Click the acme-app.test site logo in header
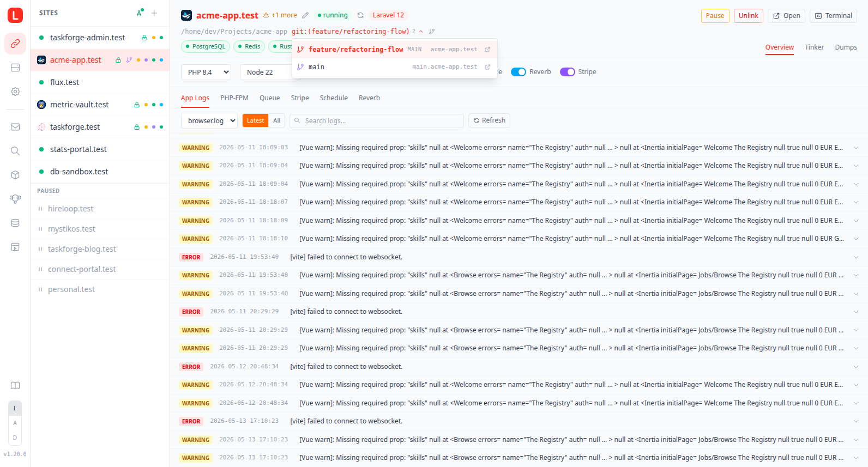 tap(186, 15)
